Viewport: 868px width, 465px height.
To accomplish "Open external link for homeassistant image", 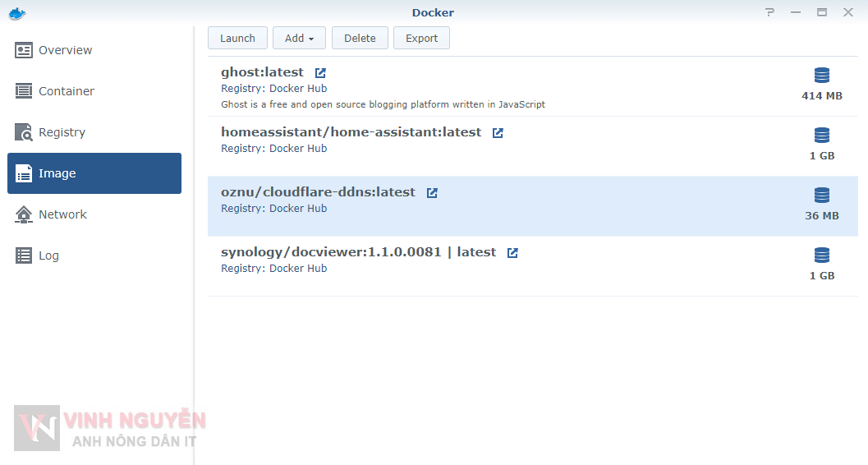I will coord(498,132).
